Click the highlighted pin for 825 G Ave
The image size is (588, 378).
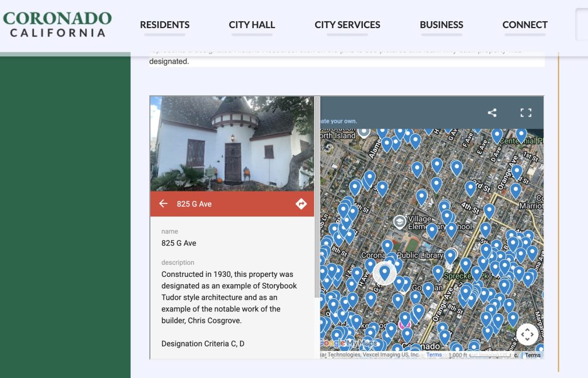click(x=384, y=273)
